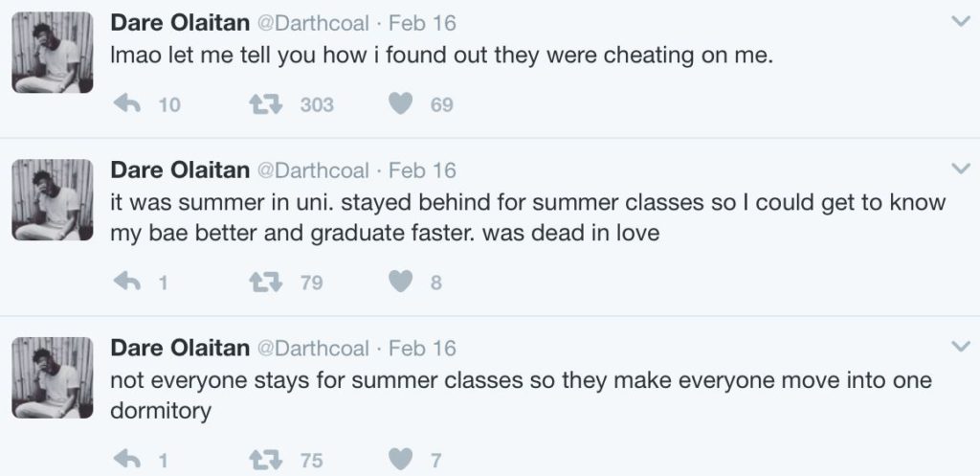Reply to the 'lmao let me tell you' tweet

(x=126, y=104)
